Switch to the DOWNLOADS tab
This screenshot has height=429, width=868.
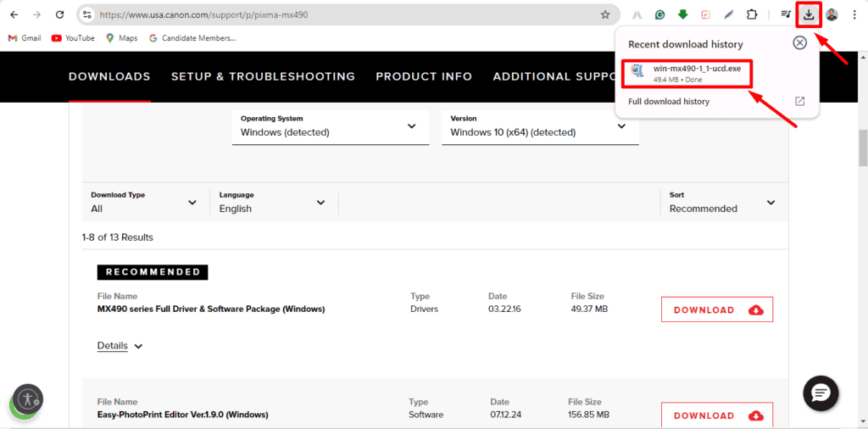[109, 76]
